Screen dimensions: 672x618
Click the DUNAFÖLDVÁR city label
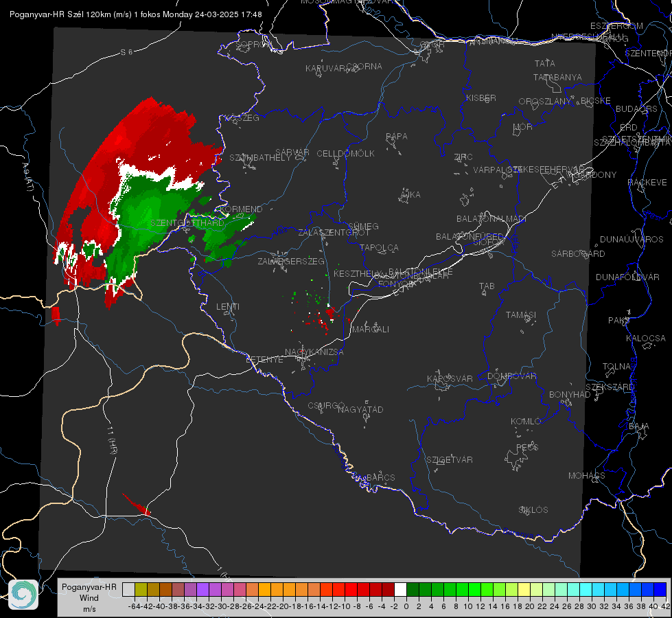[x=627, y=277]
